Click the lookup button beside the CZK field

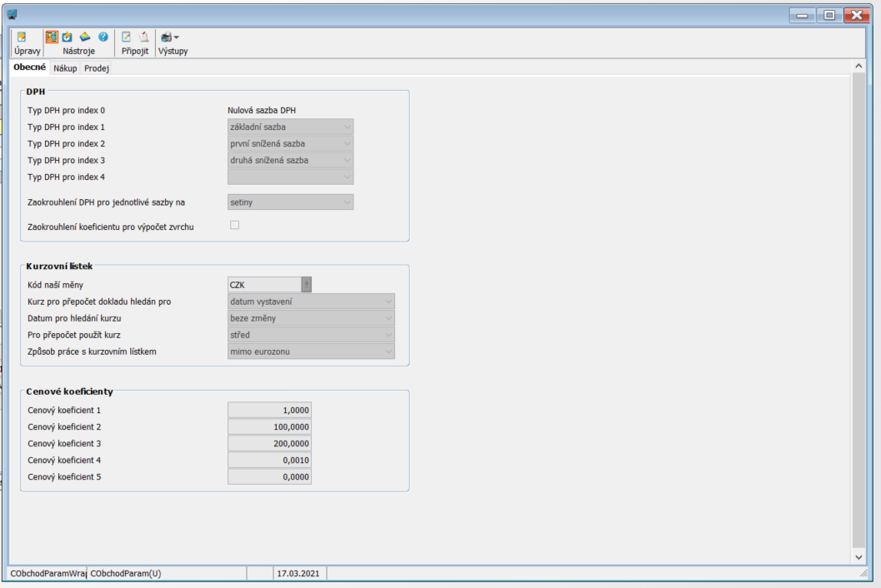click(x=307, y=285)
